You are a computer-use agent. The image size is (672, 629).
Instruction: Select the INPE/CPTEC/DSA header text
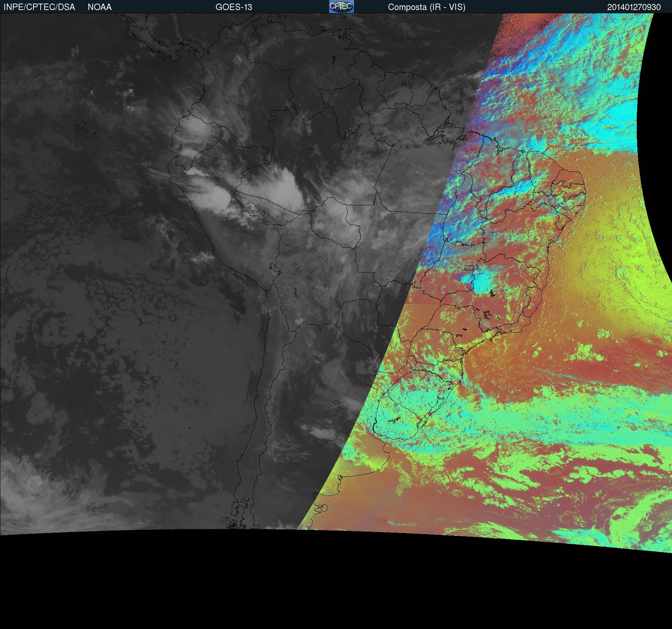point(39,7)
